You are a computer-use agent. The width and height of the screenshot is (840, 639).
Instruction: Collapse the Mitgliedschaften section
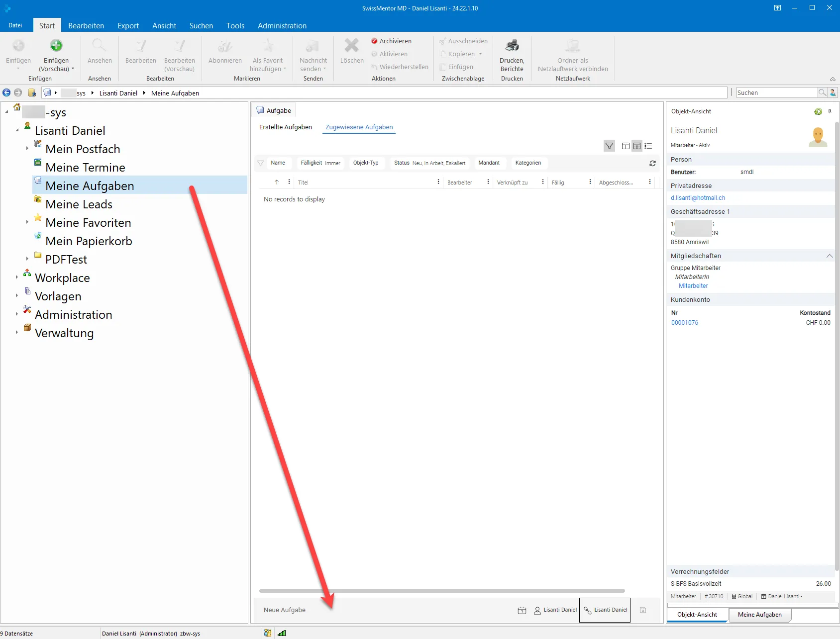click(830, 256)
